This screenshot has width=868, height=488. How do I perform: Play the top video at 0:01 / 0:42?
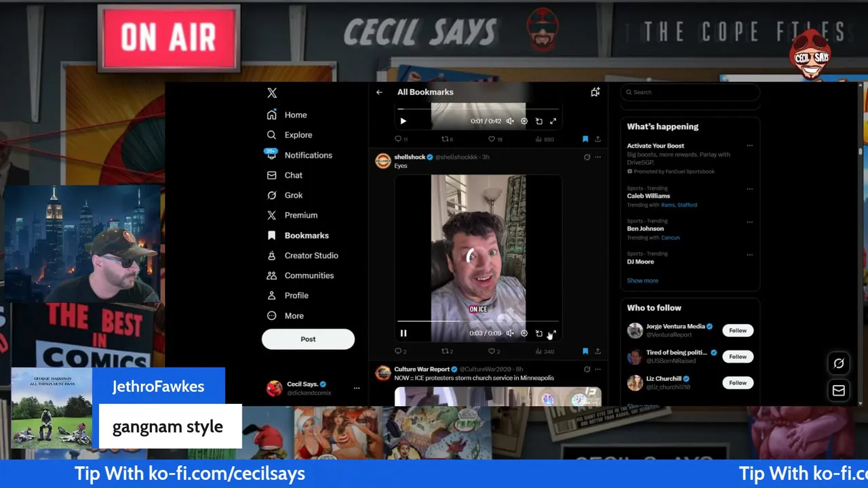(x=403, y=121)
